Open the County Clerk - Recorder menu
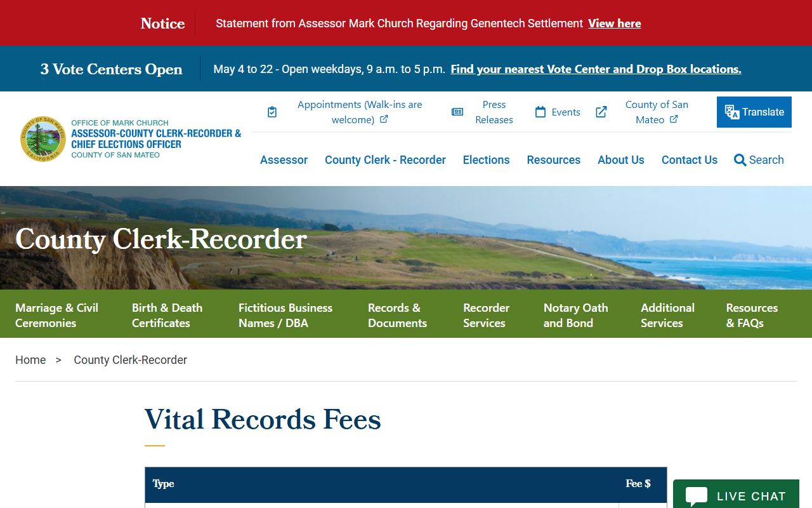Screen dimensions: 812x508 [x=385, y=160]
